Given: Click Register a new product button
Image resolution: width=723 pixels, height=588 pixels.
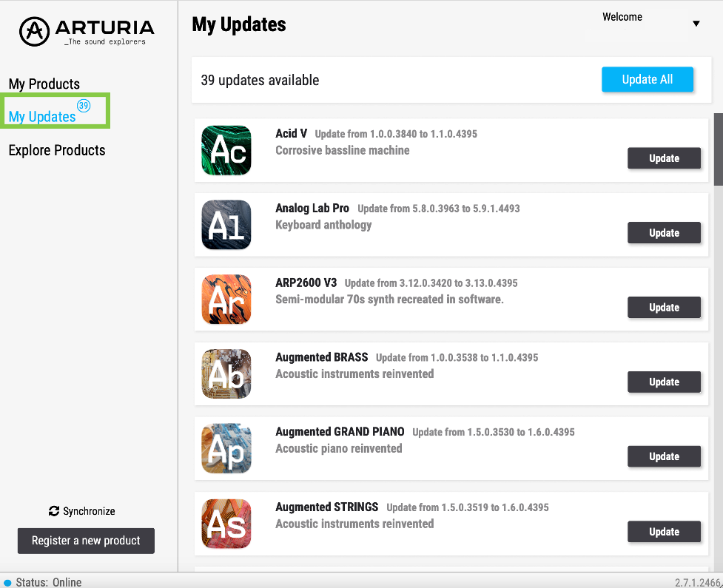Looking at the screenshot, I should pyautogui.click(x=86, y=541).
